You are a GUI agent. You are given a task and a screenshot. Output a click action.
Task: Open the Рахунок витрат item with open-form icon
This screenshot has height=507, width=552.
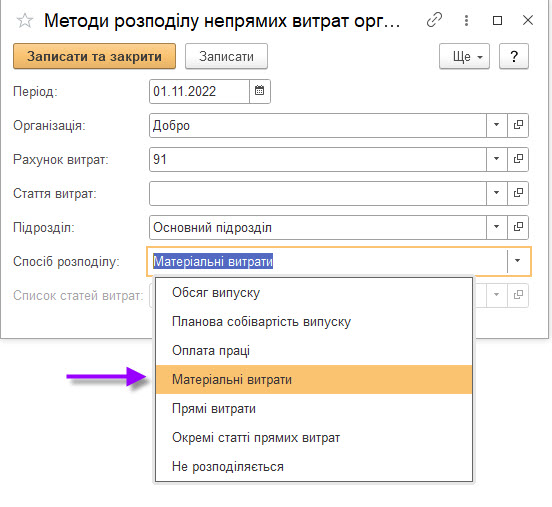coord(518,159)
